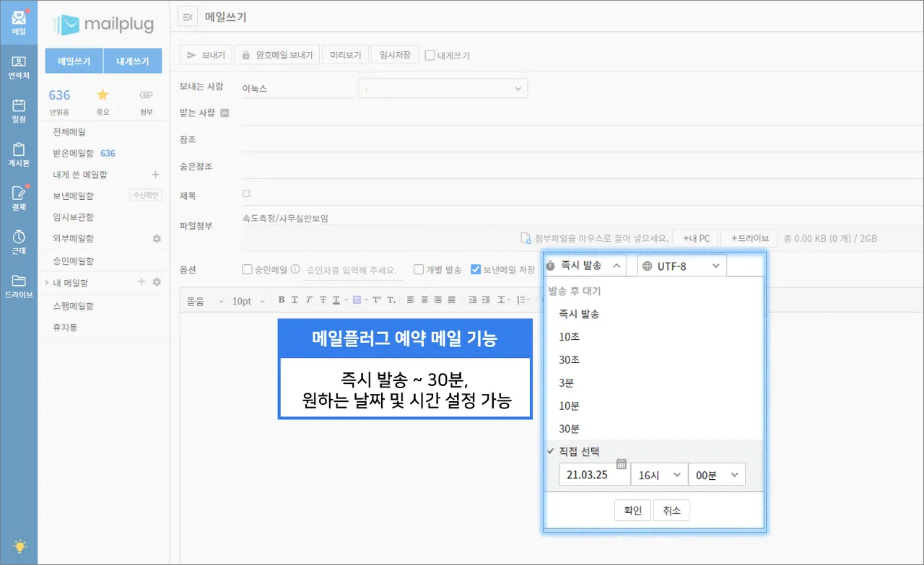Open the sender address dropdown
Viewport: 924px width, 565px height.
coord(443,88)
